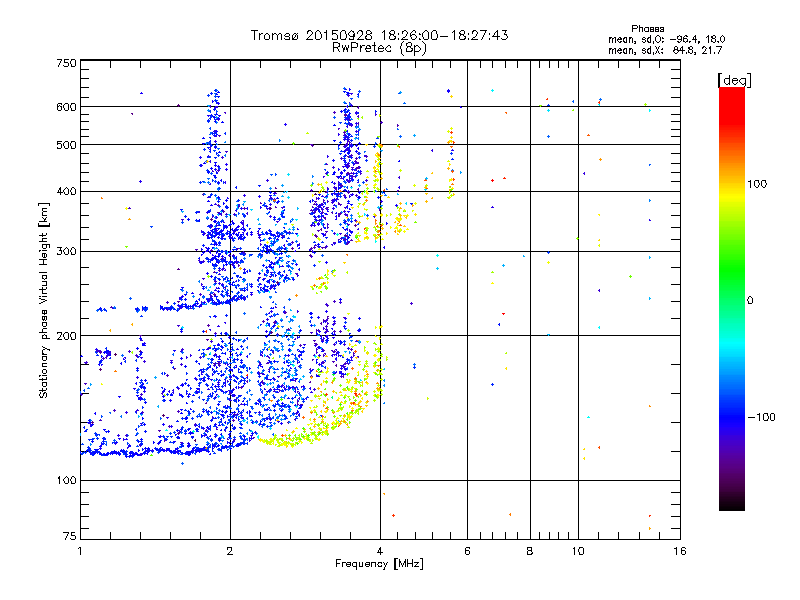This screenshot has height=600, width=800.
Task: Click the y-axis tick label '100'
Action: pos(66,481)
